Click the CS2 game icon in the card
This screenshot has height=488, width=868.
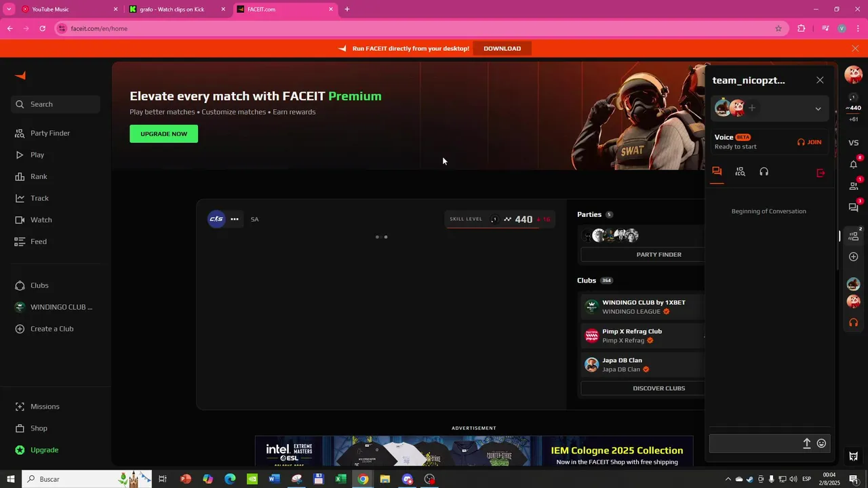click(x=216, y=219)
